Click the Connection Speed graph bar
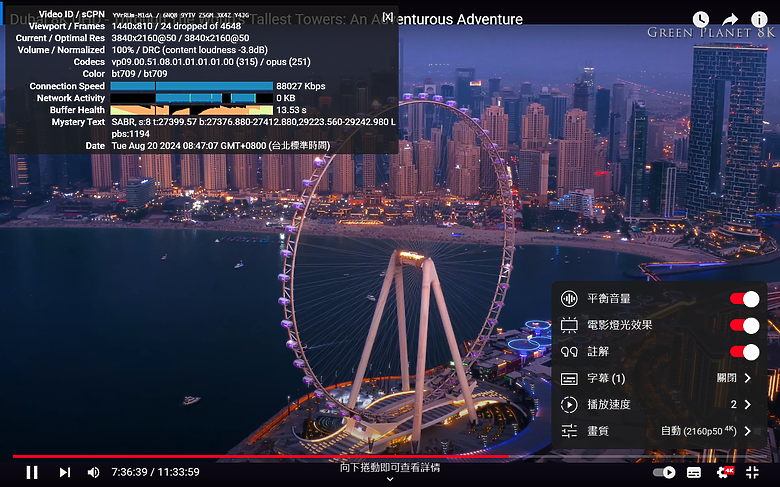Screen dimensions: 780x487 pos(192,86)
